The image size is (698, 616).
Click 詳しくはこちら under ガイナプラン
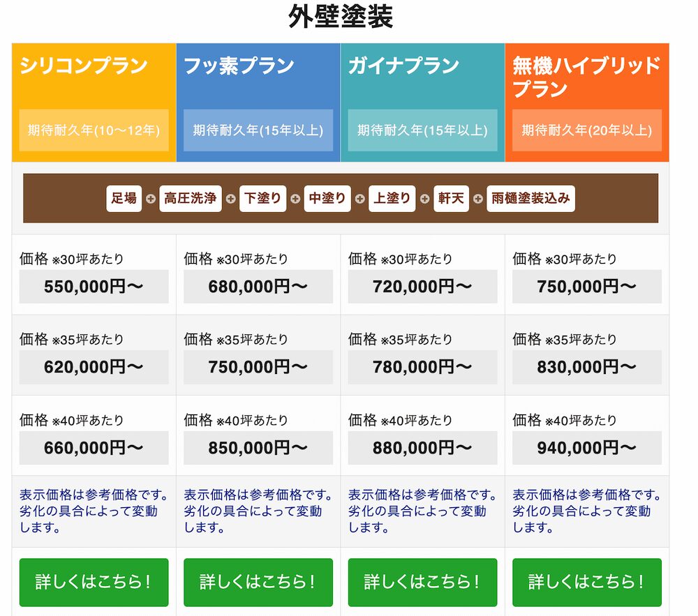coord(422,582)
